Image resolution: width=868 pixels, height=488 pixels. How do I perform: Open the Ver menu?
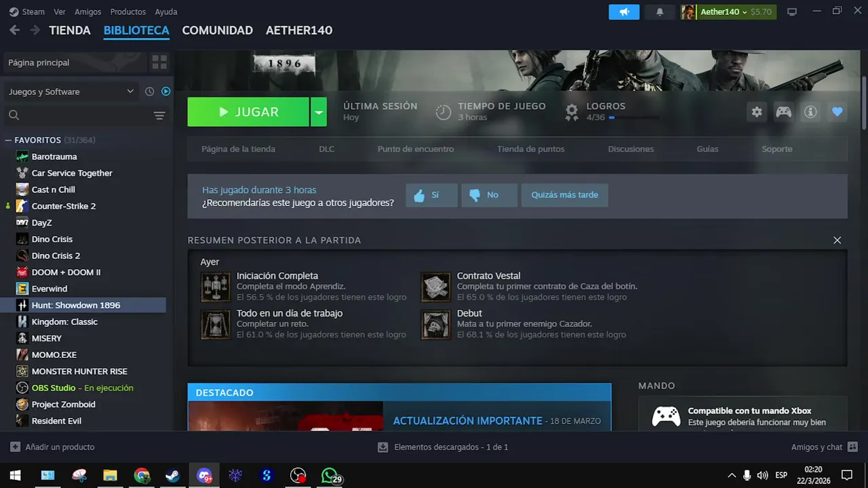click(x=60, y=12)
